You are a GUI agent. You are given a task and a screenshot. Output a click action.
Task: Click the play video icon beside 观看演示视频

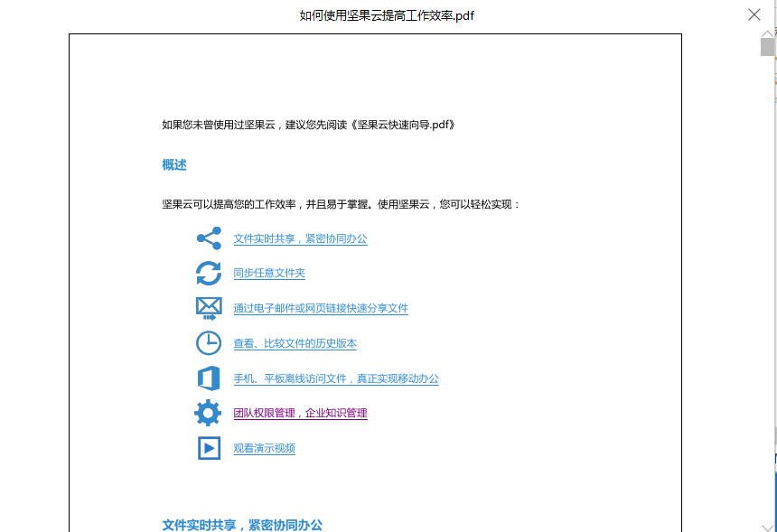click(209, 448)
